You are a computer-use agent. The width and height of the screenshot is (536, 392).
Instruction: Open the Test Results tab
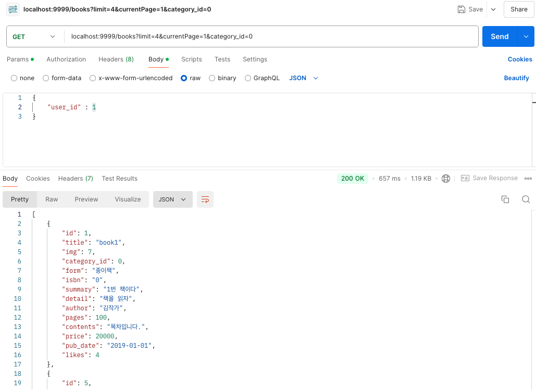(119, 179)
